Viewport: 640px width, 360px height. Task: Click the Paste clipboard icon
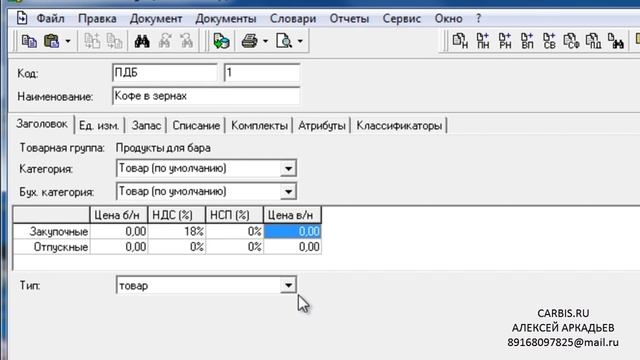click(x=52, y=41)
